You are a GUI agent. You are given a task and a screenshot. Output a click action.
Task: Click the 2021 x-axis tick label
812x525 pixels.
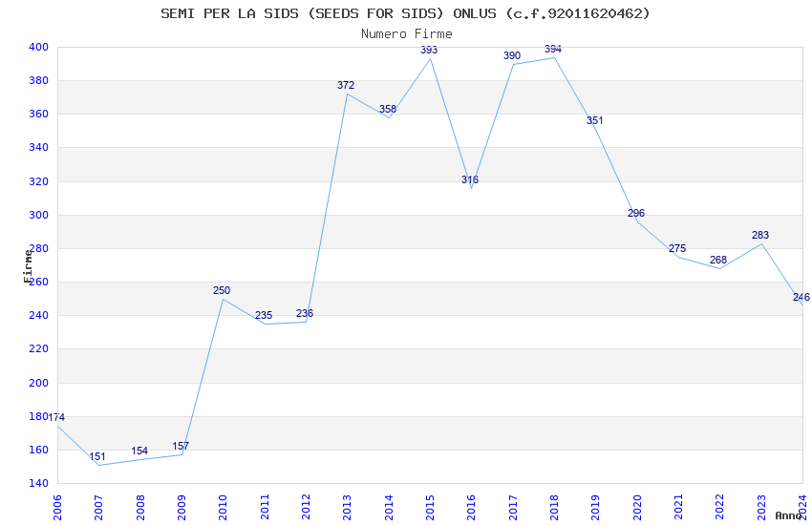click(679, 507)
